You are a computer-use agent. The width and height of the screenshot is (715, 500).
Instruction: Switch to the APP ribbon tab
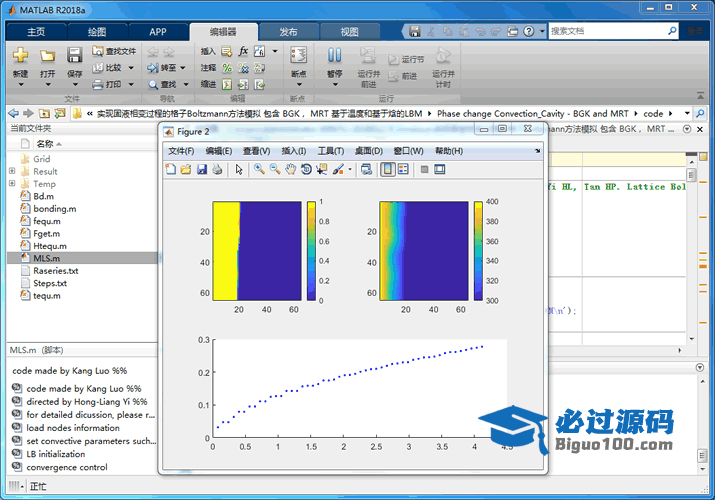158,32
